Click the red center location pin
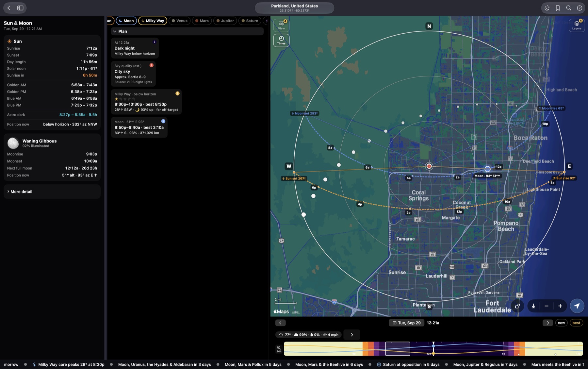The image size is (588, 369). [429, 166]
